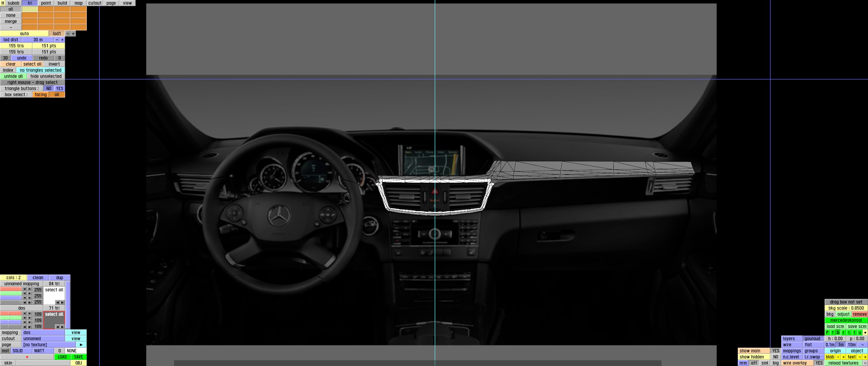Screen dimensions: 868x366
Task: Switch to the point tab
Action: pyautogui.click(x=46, y=3)
